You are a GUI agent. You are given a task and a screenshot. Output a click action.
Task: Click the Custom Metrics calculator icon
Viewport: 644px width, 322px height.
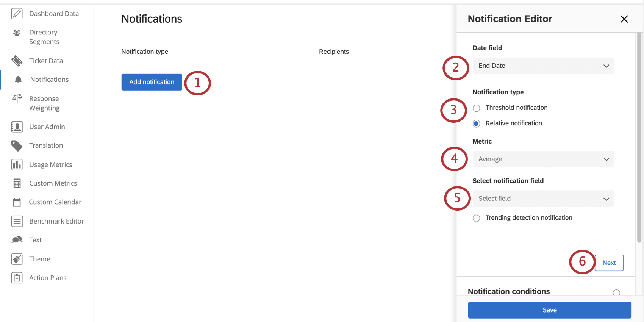17,183
